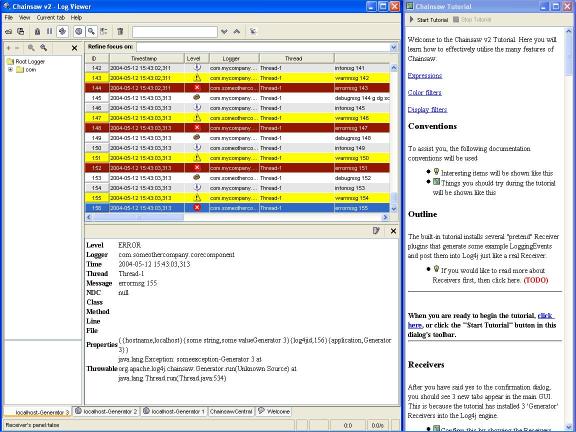
Task: Open the Color filters link in tutorial
Action: 425,93
